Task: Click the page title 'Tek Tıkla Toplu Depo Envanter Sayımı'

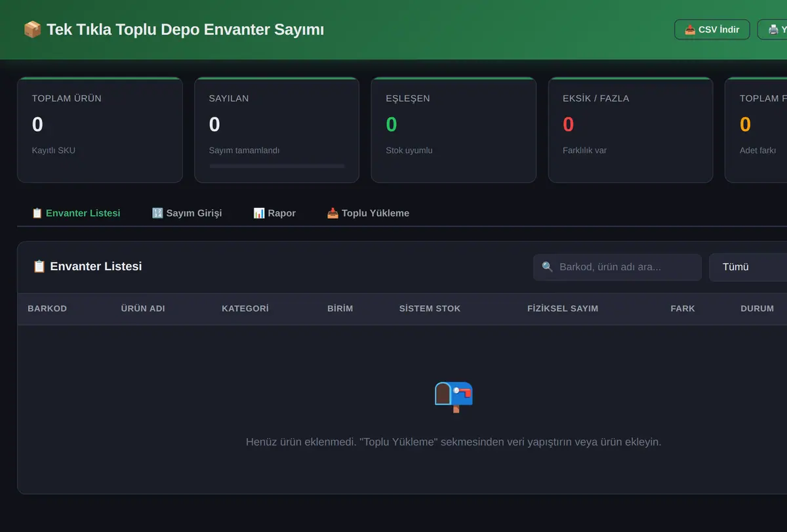Action: coord(185,30)
